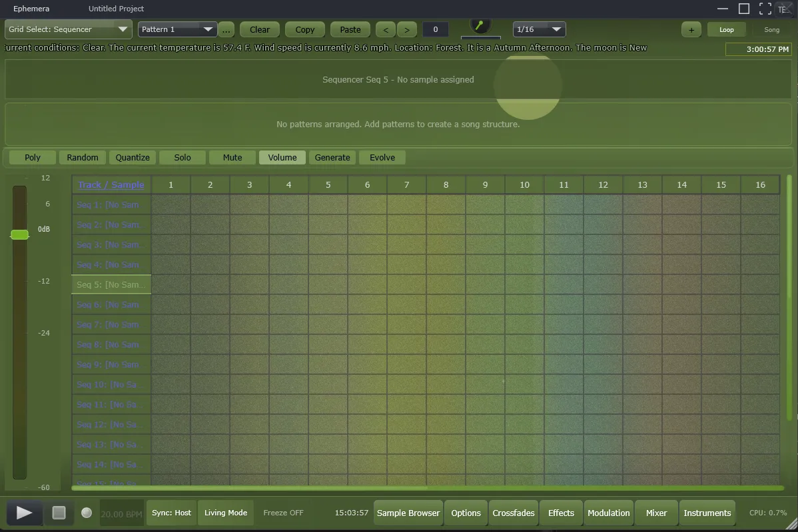
Task: Go to previous pattern with the < arrow
Action: click(x=385, y=29)
